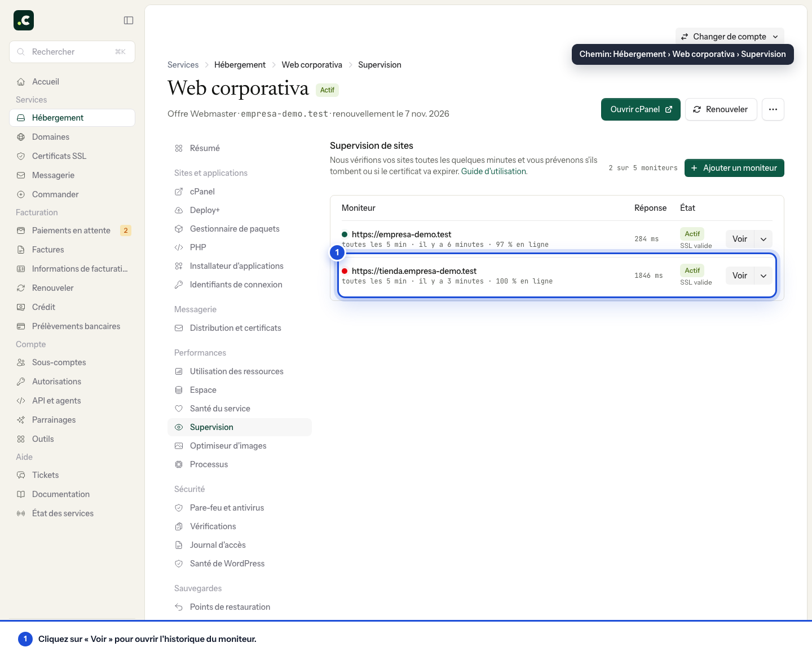Click Voir for tienda.empresa-demo.test monitor
Image resolution: width=812 pixels, height=656 pixels.
740,276
